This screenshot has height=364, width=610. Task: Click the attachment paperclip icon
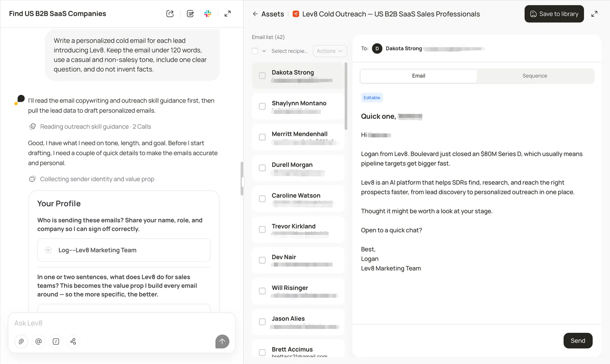pyautogui.click(x=21, y=342)
